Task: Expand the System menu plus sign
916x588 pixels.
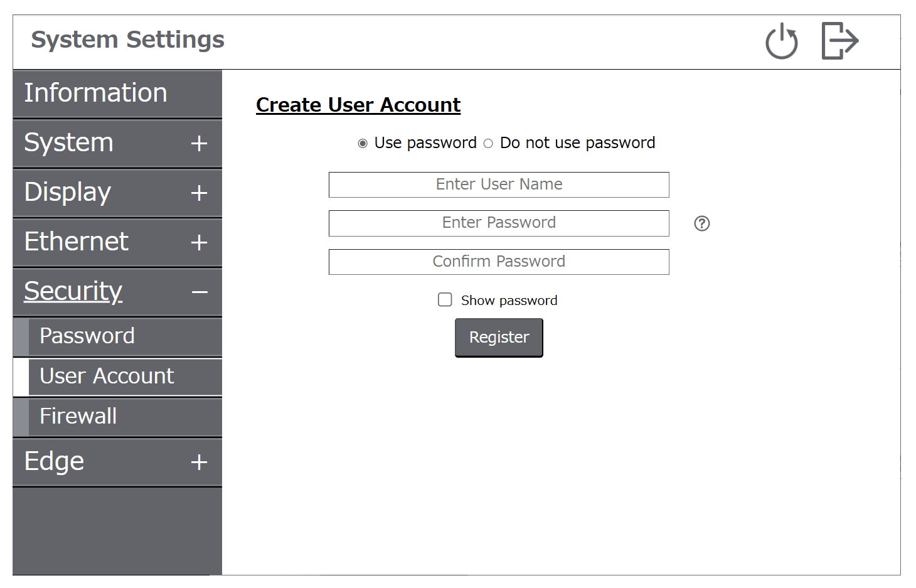Action: pos(199,143)
